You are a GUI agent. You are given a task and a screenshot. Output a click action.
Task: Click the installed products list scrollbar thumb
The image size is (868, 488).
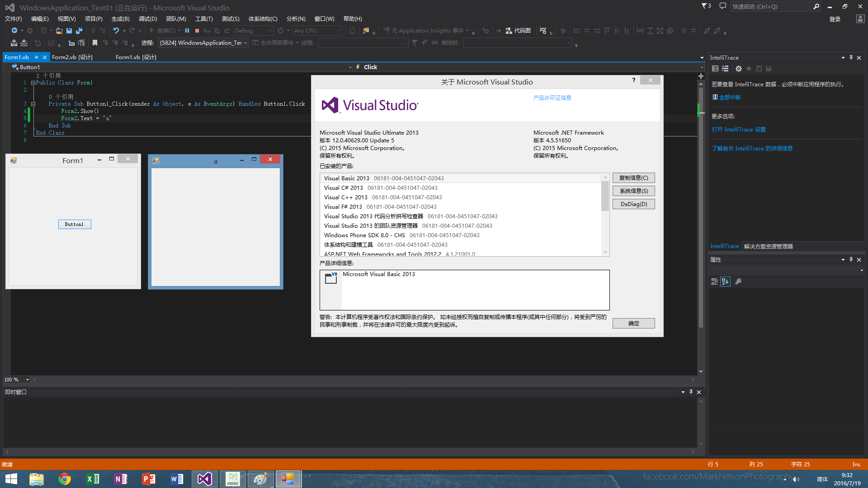click(x=605, y=197)
